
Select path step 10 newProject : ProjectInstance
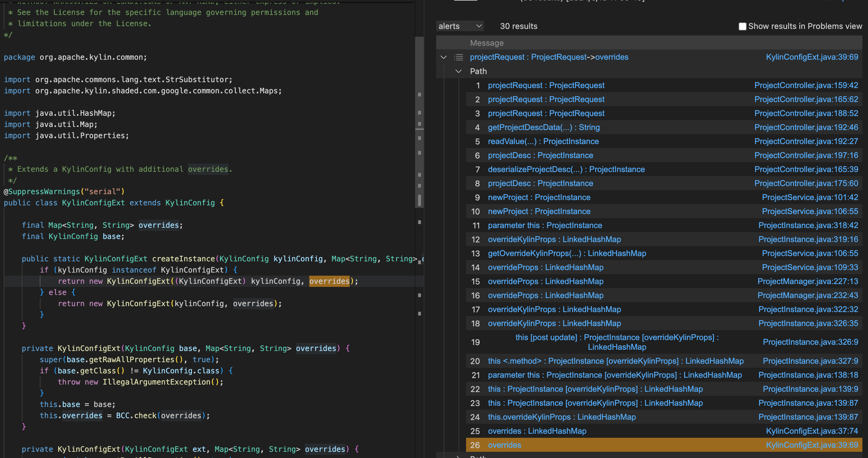pyautogui.click(x=539, y=211)
